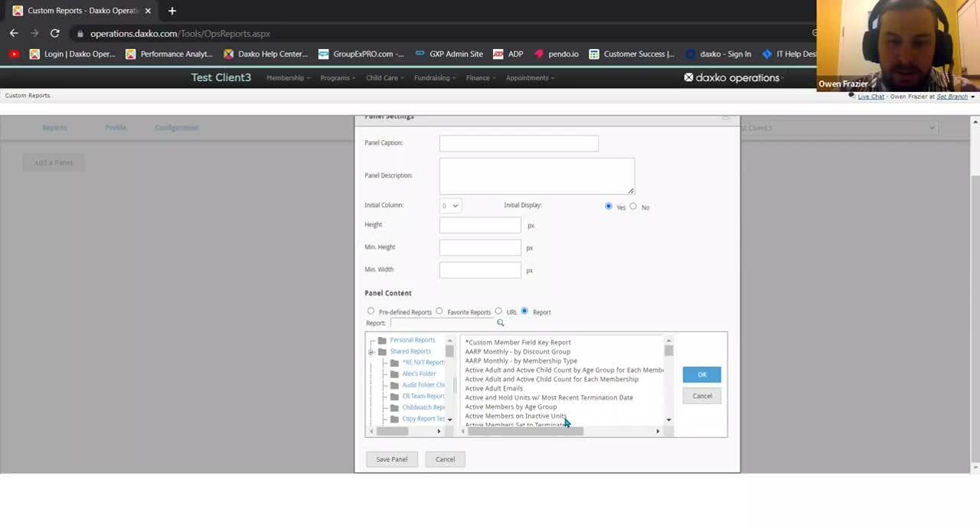Screen dimensions: 980x526
Task: Open the Daxko Help Center bookmark
Action: [264, 54]
